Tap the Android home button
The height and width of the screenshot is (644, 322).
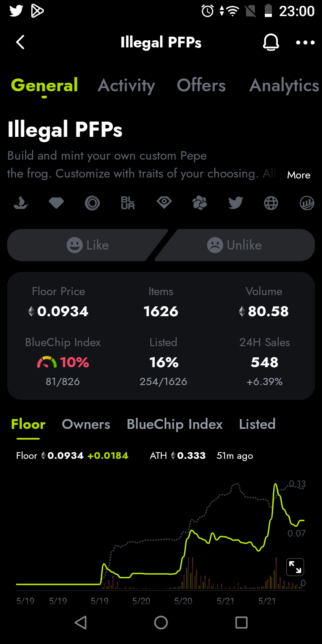[x=161, y=622]
